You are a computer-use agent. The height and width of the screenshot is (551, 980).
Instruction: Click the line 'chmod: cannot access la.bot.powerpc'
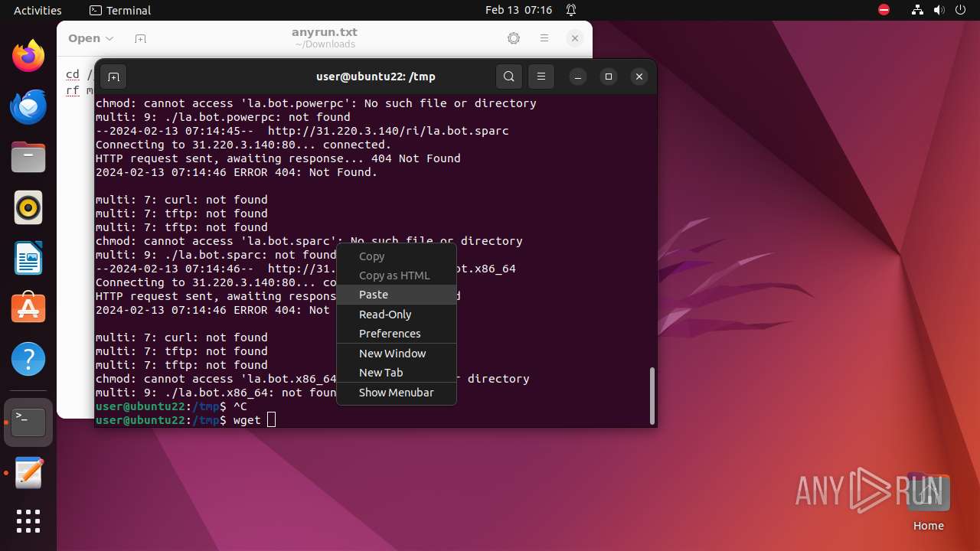[315, 103]
